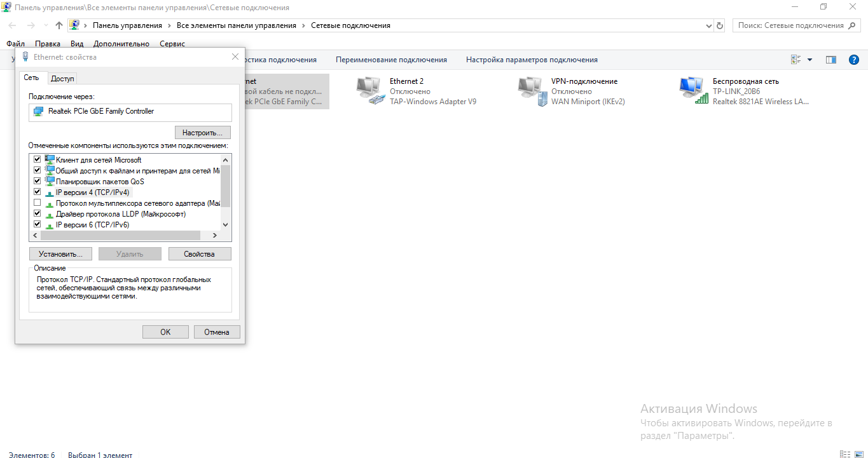
Task: Select the Беспроводная сеть adapter icon
Action: [694, 91]
